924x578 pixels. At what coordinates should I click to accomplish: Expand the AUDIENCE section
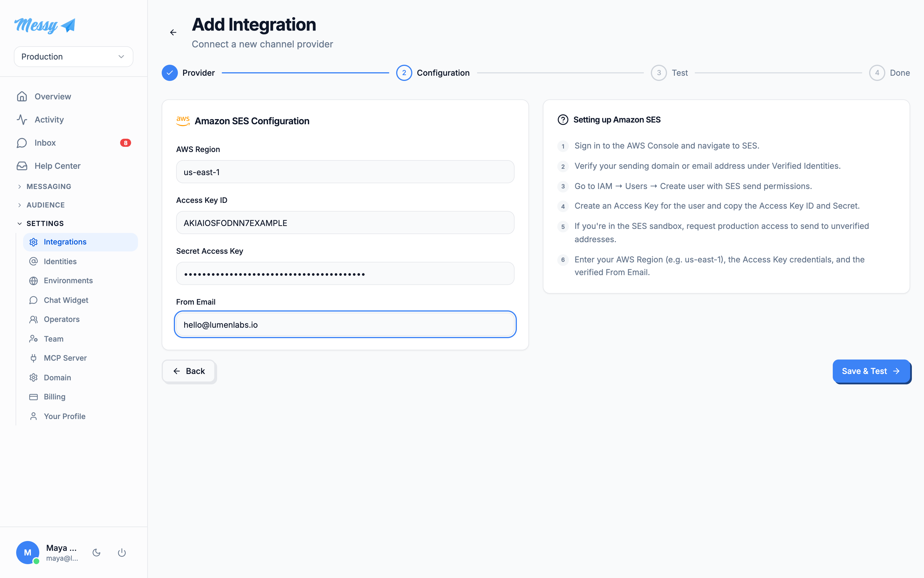(41, 205)
